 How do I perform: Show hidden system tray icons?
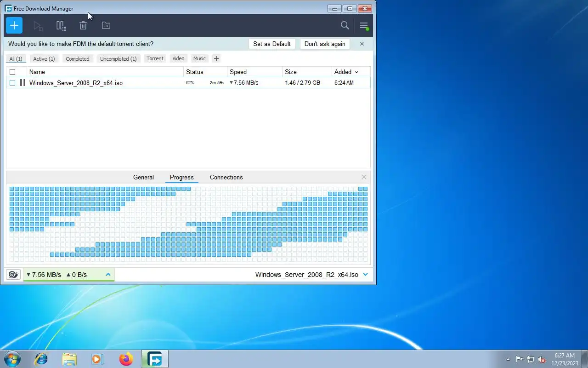pos(508,359)
